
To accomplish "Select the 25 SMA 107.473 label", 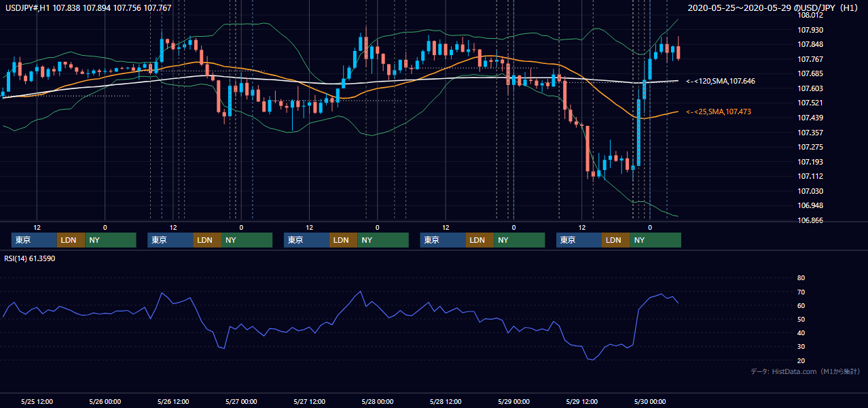I will [719, 112].
